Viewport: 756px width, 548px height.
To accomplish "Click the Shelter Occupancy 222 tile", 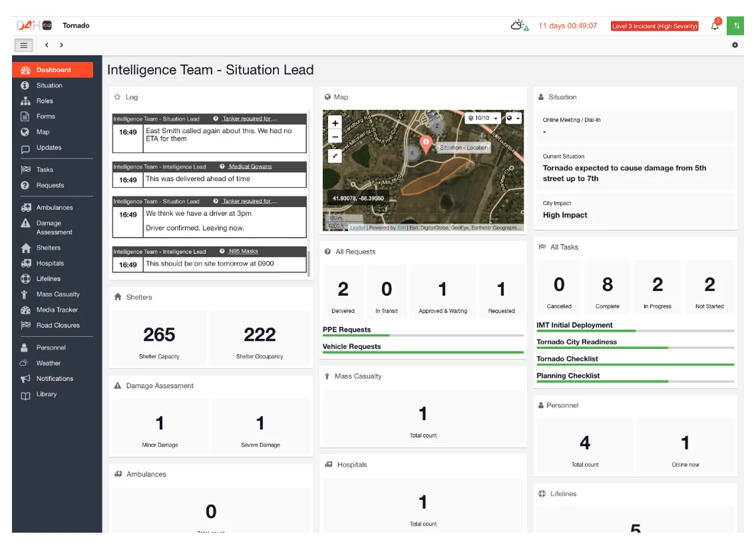I will pyautogui.click(x=260, y=338).
